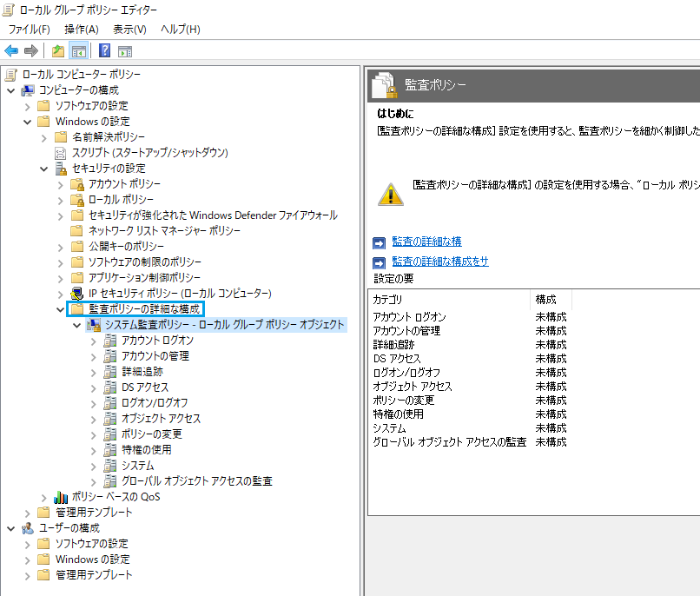Click the IP セキュリティ ポリシー icon

(77, 294)
